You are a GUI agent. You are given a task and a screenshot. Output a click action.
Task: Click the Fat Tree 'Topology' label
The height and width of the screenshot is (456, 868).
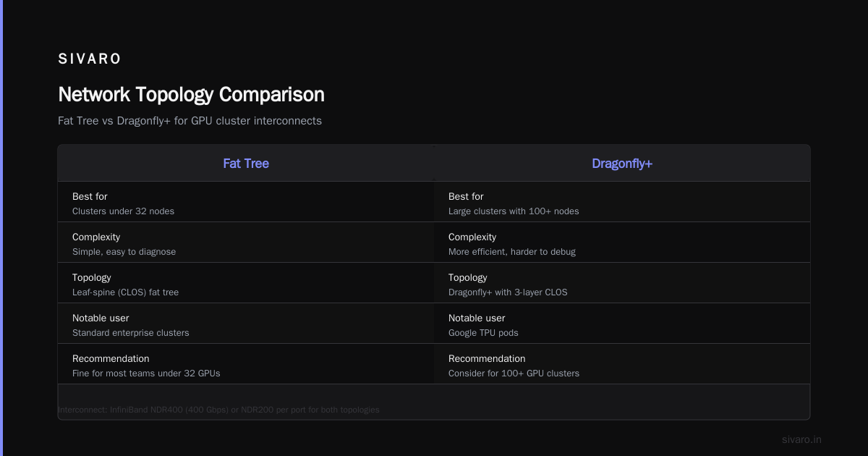point(92,277)
